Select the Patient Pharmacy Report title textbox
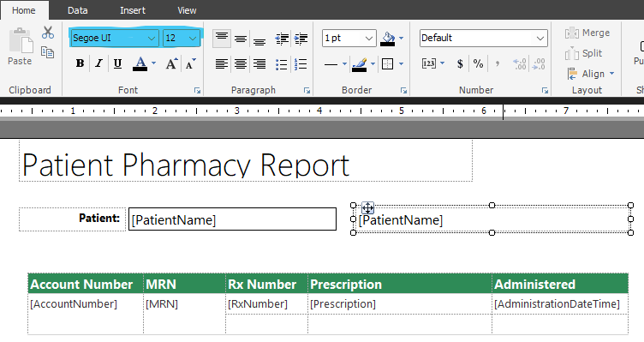The width and height of the screenshot is (644, 342). click(246, 161)
